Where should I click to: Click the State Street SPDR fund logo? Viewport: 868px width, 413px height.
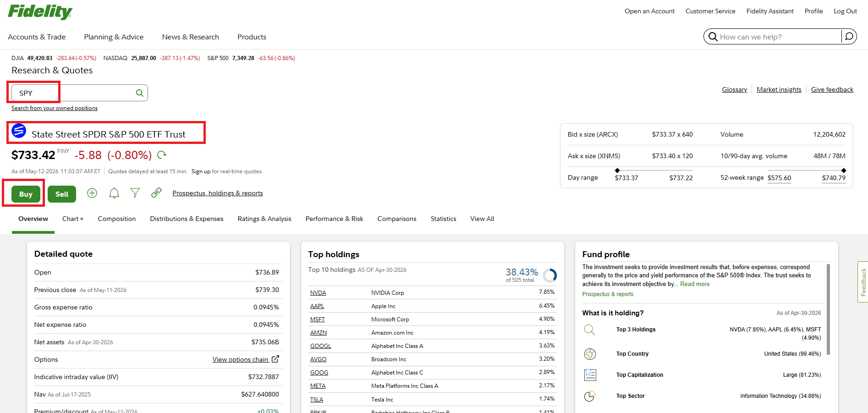(x=19, y=131)
